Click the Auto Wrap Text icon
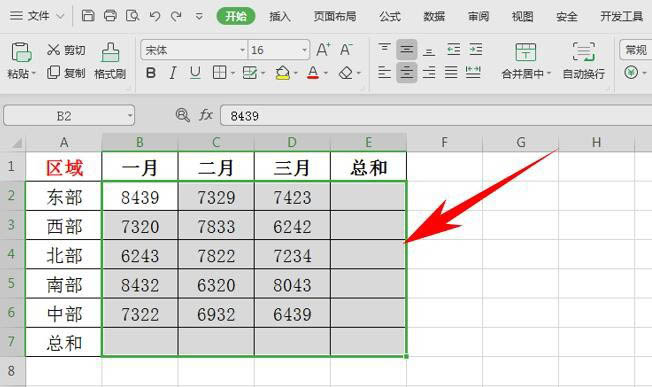The image size is (652, 387). coord(583,52)
